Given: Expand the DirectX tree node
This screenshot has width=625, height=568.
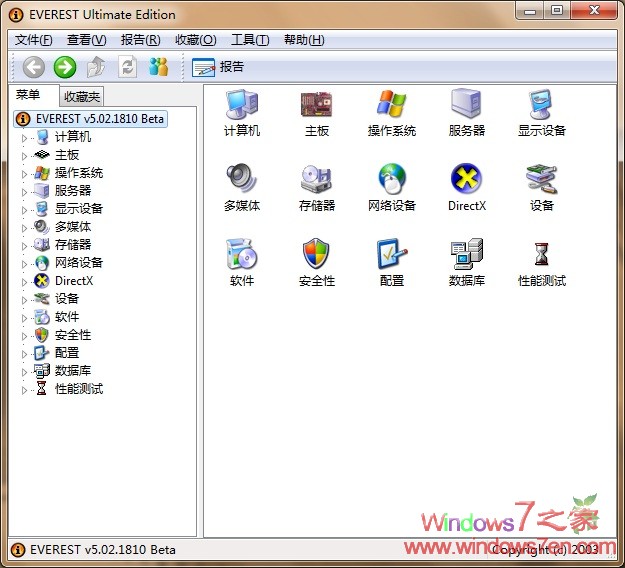Looking at the screenshot, I should click(x=24, y=282).
